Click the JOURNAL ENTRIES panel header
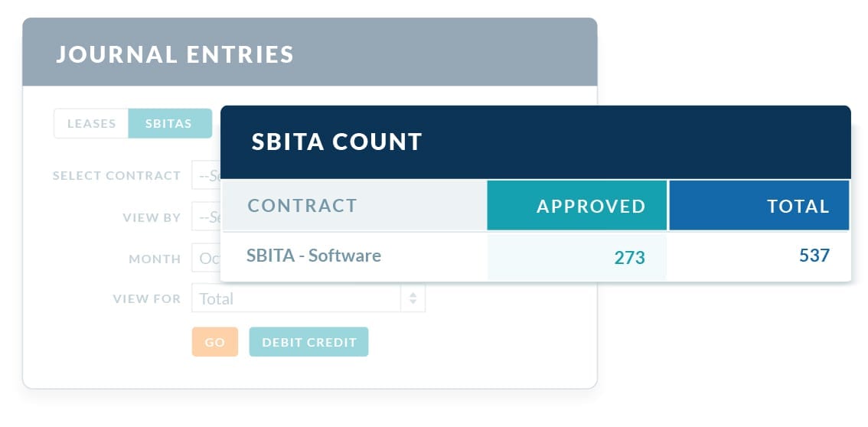The width and height of the screenshot is (868, 427). pos(309,52)
